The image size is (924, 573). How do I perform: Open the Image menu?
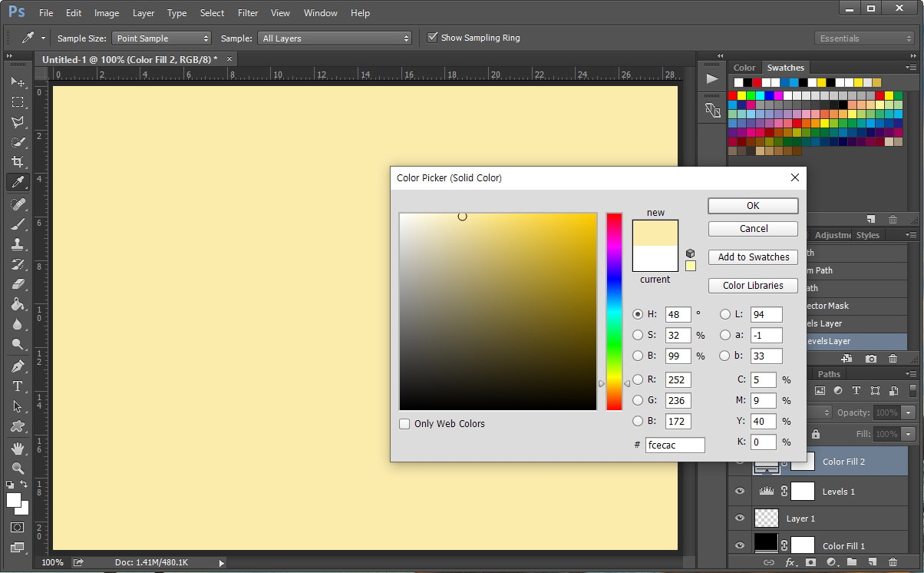tap(107, 13)
